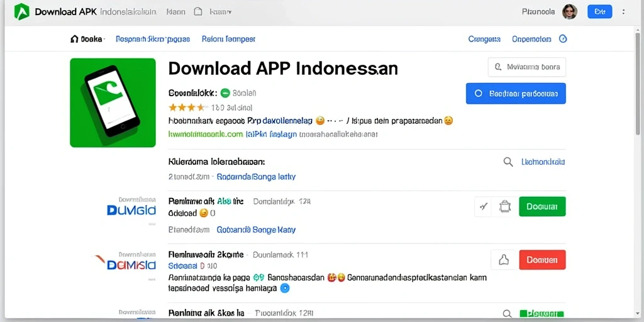Click the circular help icon near Onpemelom
Viewport: 644px width, 322px height.
click(563, 39)
